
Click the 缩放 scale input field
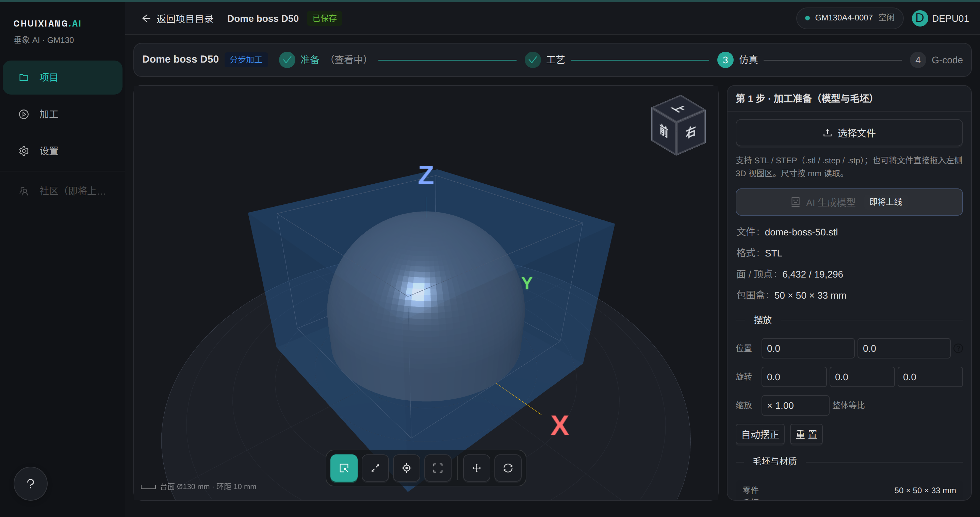click(x=795, y=405)
